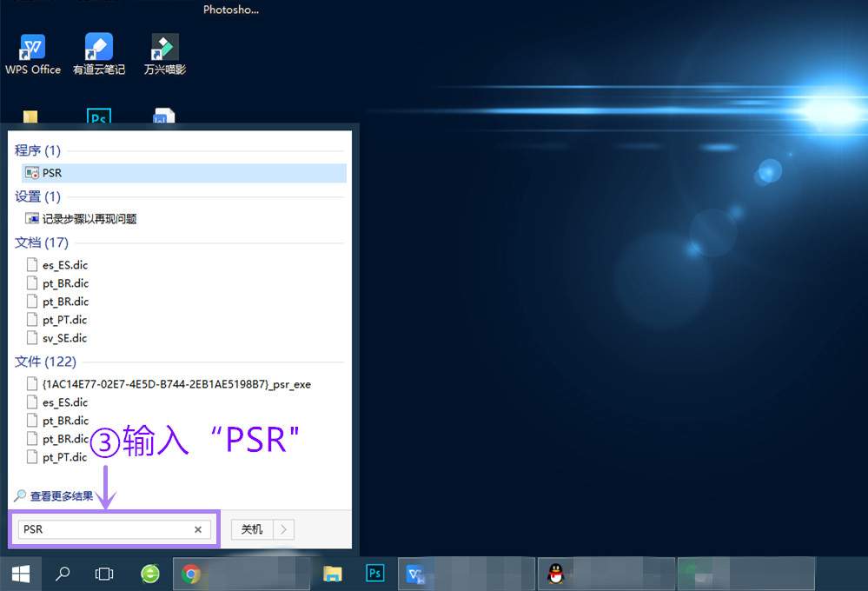Click the 关机 shutdown button
This screenshot has height=591, width=868.
coord(252,529)
